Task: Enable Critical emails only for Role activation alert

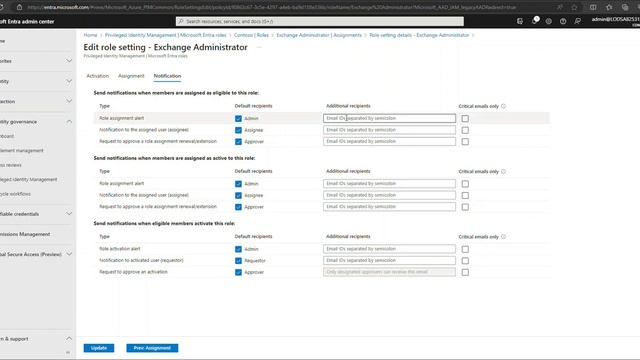Action: pos(465,249)
